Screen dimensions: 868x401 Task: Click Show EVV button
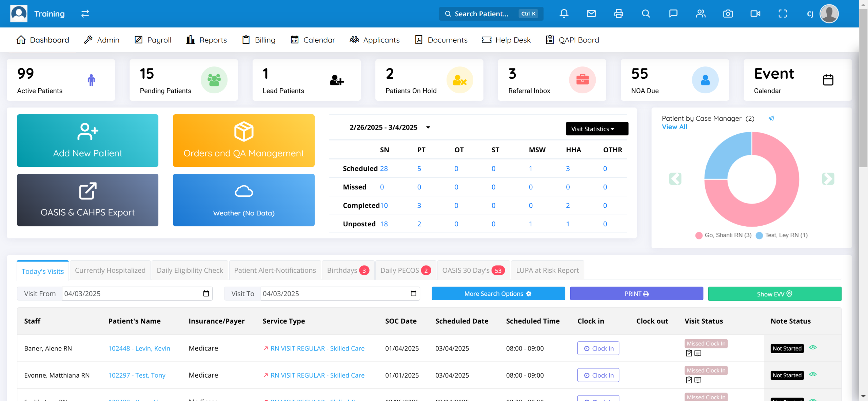click(774, 294)
